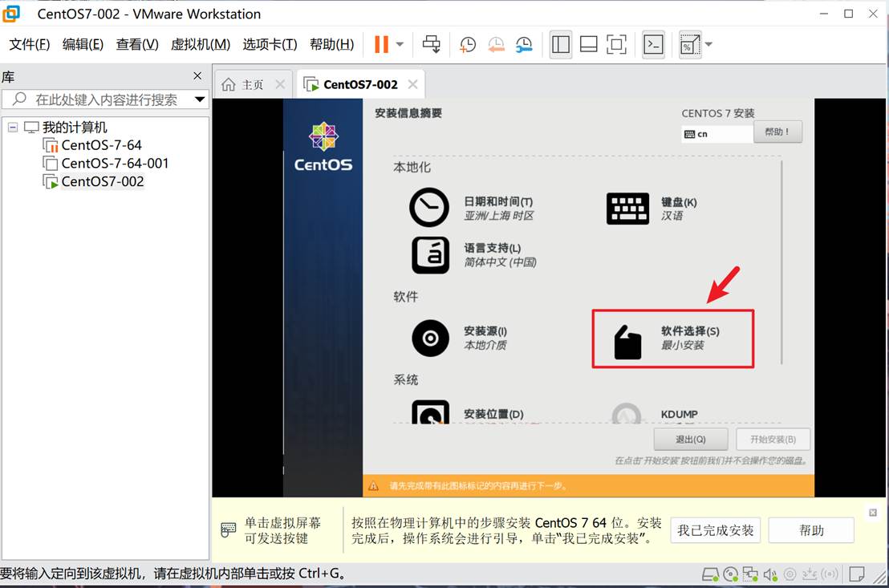Click the warning triangle in orange bar
The image size is (889, 588).
(x=374, y=486)
